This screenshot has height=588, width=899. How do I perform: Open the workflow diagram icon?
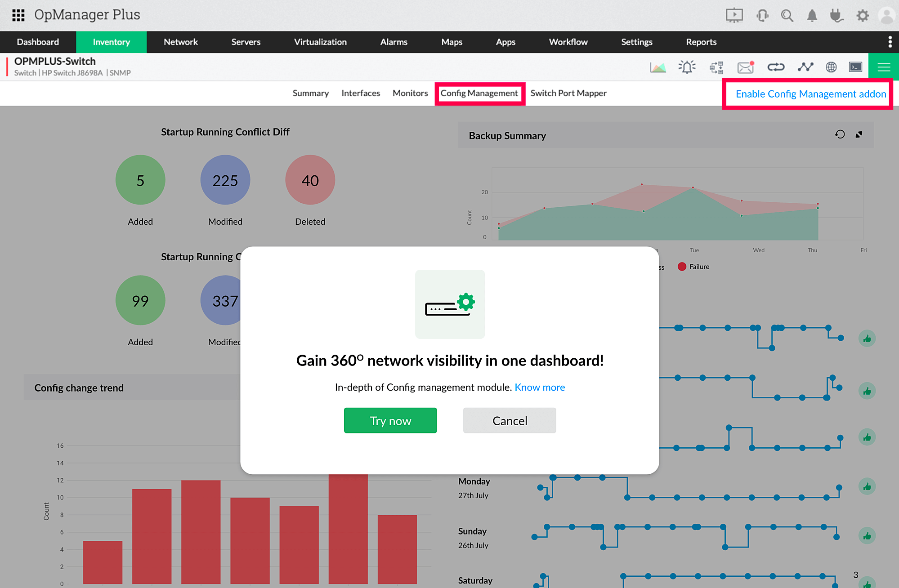pyautogui.click(x=716, y=67)
